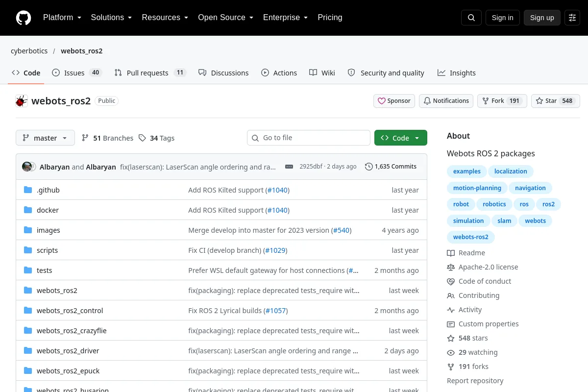The width and height of the screenshot is (588, 392).
Task: Focus the Go to file field
Action: click(309, 138)
